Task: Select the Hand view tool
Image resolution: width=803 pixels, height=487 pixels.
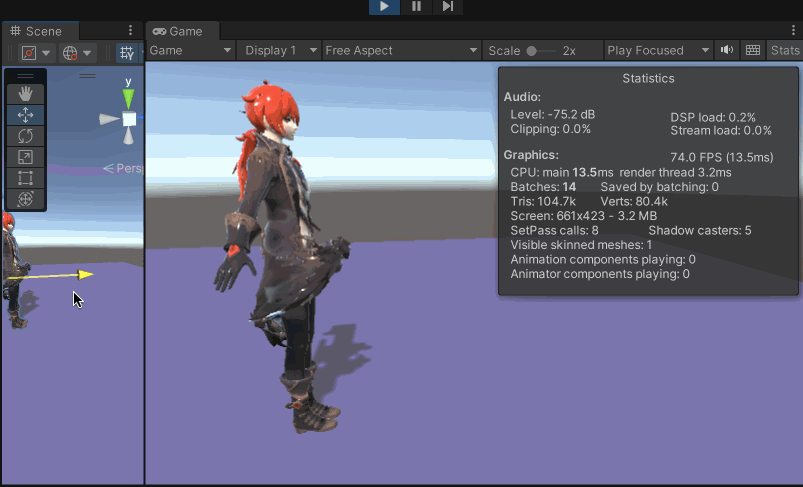Action: pos(26,94)
